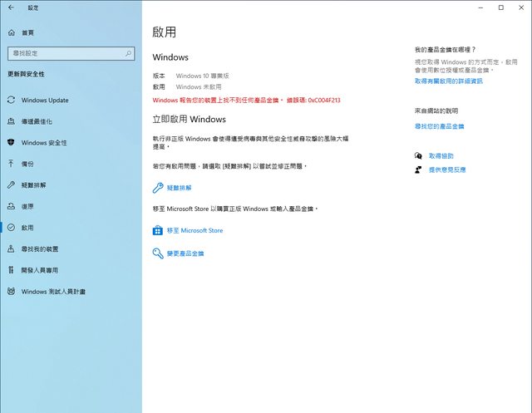The width and height of the screenshot is (532, 413).
Task: Click the 尋找設定 search box
Action: tap(70, 53)
